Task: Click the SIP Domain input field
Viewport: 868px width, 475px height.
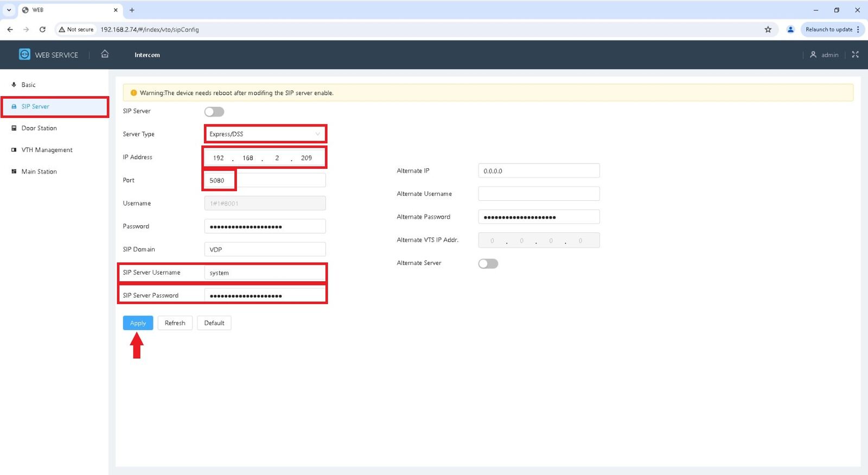Action: pyautogui.click(x=265, y=249)
